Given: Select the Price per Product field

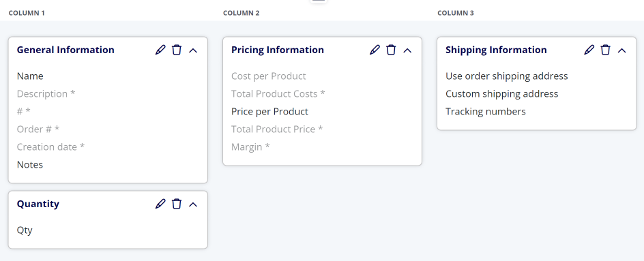Looking at the screenshot, I should point(270,112).
